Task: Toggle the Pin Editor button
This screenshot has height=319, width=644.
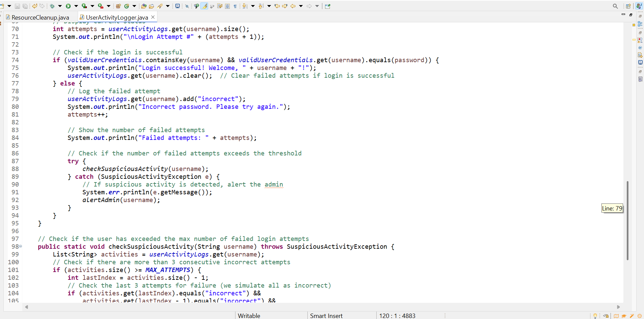Action: [x=327, y=6]
